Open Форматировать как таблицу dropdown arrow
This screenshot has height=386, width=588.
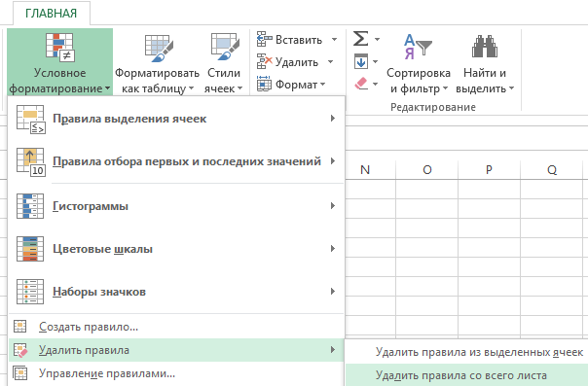pyautogui.click(x=191, y=88)
